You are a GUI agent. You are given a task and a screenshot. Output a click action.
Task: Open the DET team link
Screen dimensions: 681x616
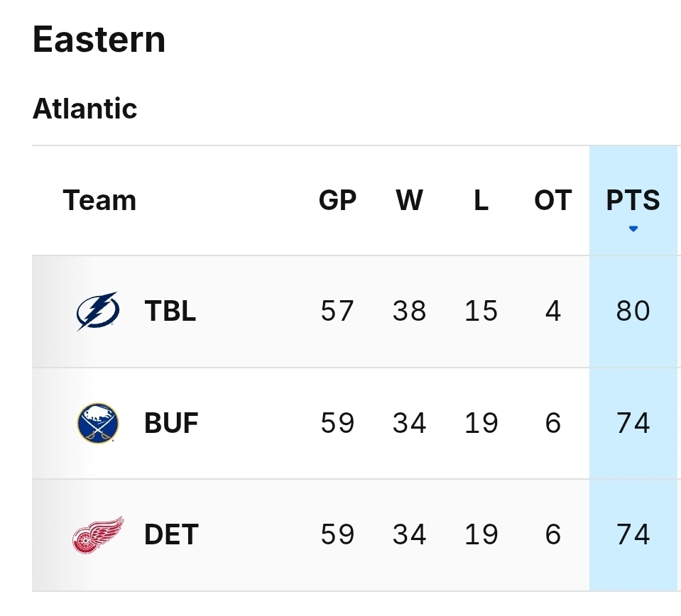coord(171,534)
